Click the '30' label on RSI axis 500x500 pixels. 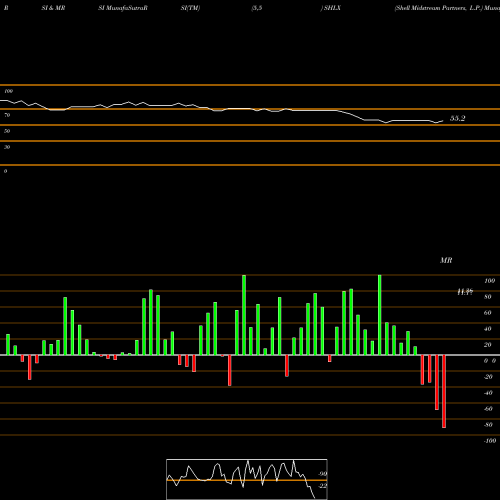7,147
